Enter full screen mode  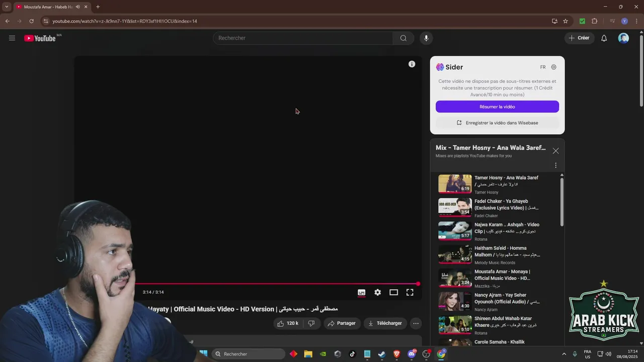pos(410,292)
